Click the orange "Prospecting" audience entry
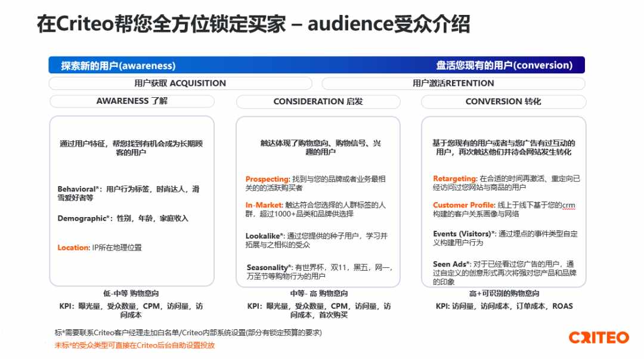This screenshot has height=359, width=644. [x=315, y=183]
